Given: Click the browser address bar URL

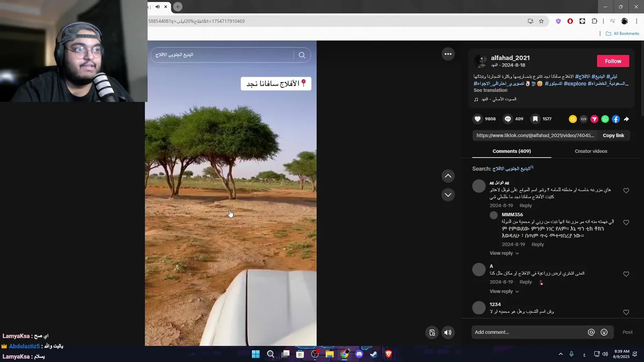Looking at the screenshot, I should point(196,21).
